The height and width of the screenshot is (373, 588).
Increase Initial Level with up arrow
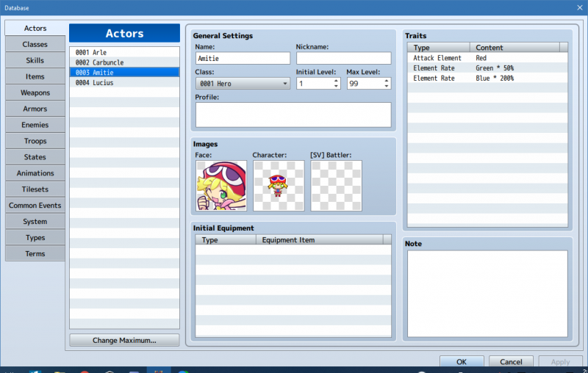pos(336,81)
